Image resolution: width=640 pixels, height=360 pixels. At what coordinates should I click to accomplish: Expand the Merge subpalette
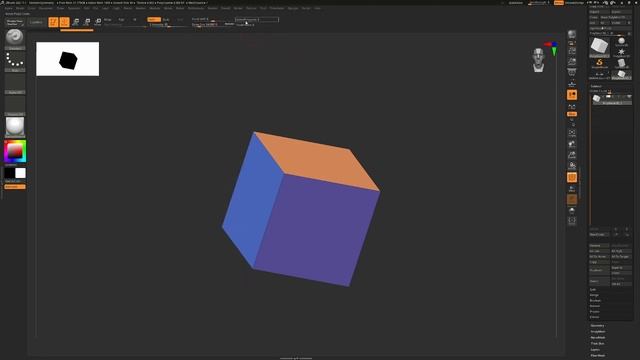(594, 295)
